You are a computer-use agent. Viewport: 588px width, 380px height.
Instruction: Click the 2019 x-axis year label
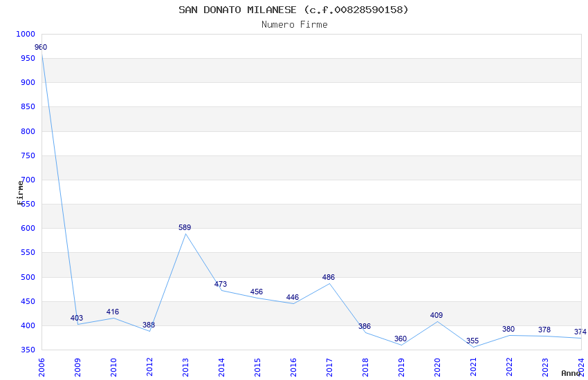click(401, 367)
